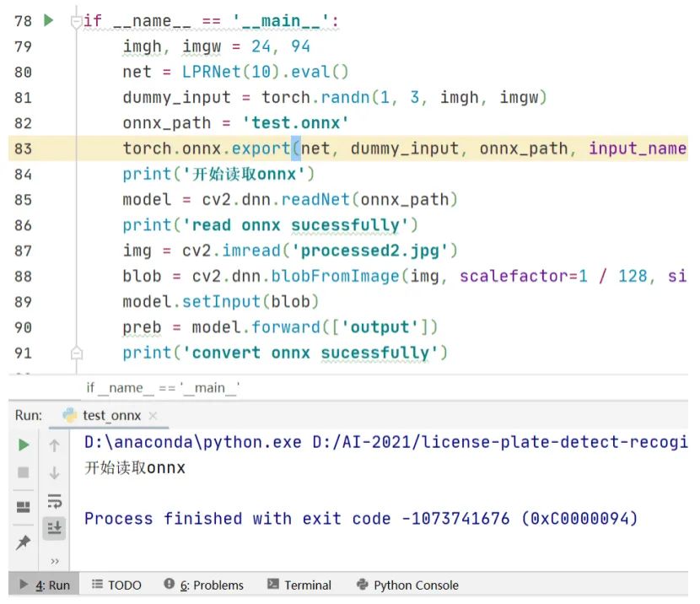Toggle scroll to end of console output
Screen dimensions: 700x604
55,528
